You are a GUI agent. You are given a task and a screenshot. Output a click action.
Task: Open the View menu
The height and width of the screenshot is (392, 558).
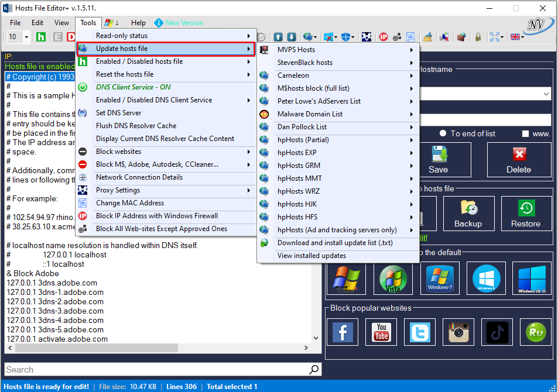61,23
